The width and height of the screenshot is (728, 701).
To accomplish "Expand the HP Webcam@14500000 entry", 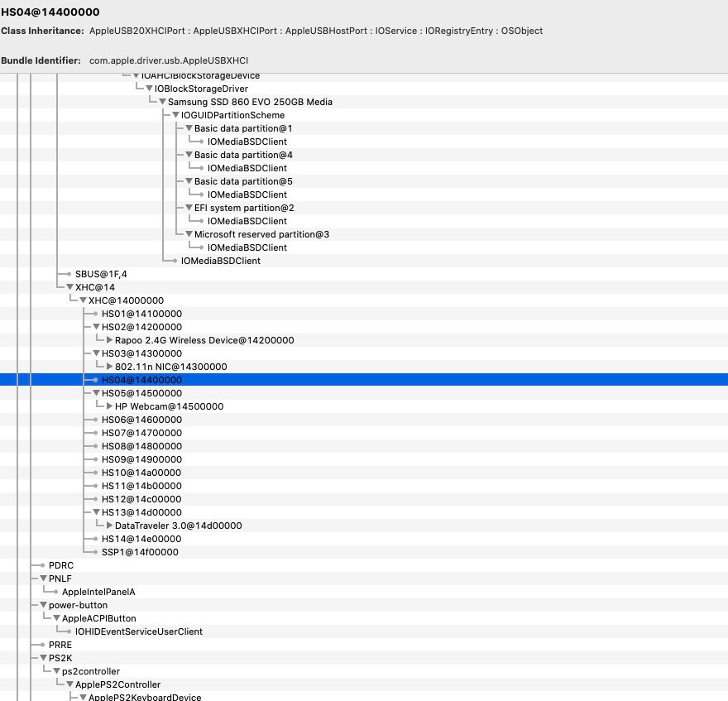I will point(109,406).
